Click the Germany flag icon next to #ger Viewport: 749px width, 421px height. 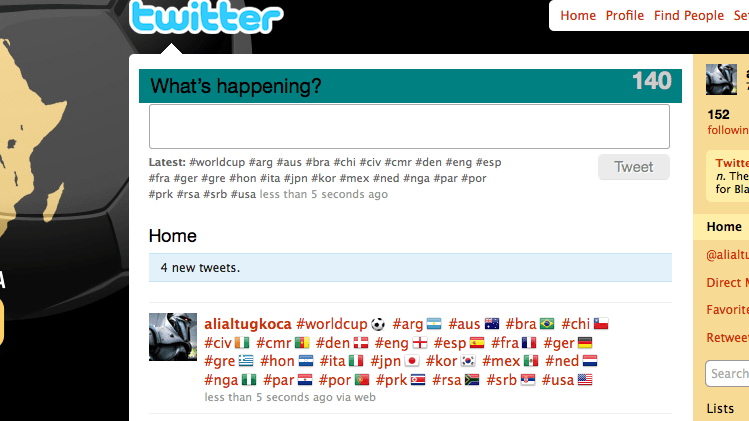tap(585, 343)
